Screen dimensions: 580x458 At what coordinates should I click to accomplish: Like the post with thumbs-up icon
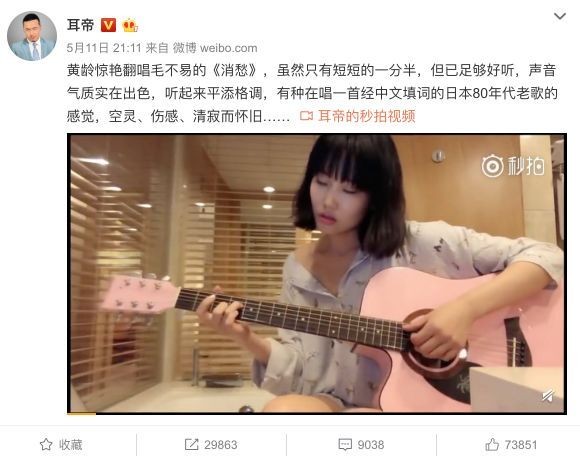click(492, 444)
